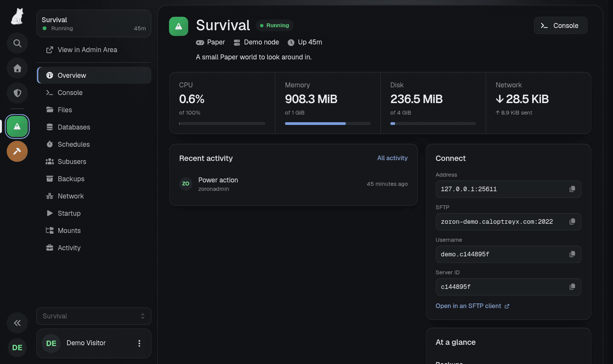Open the shield admin icon in the left rail
The height and width of the screenshot is (364, 613).
pos(17,93)
